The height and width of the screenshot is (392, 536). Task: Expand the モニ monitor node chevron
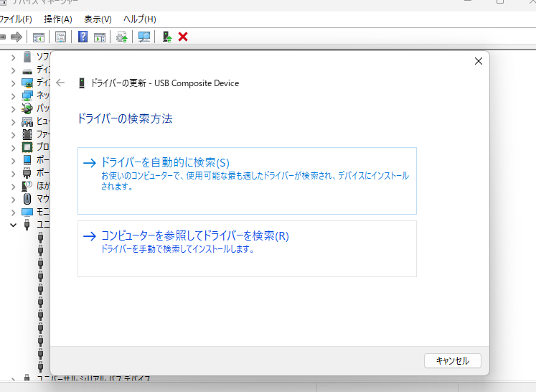pos(13,213)
